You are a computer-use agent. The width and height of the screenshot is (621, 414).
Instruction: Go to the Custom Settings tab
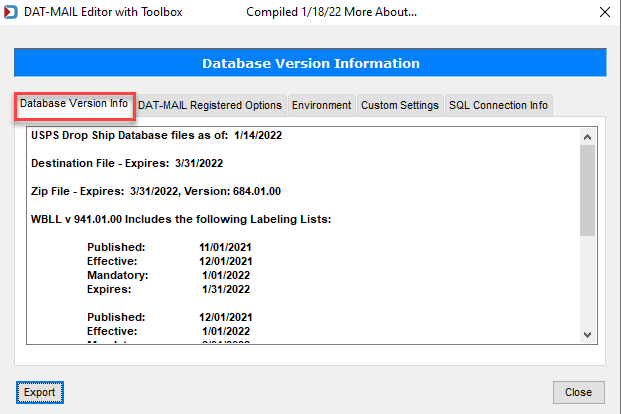click(400, 105)
